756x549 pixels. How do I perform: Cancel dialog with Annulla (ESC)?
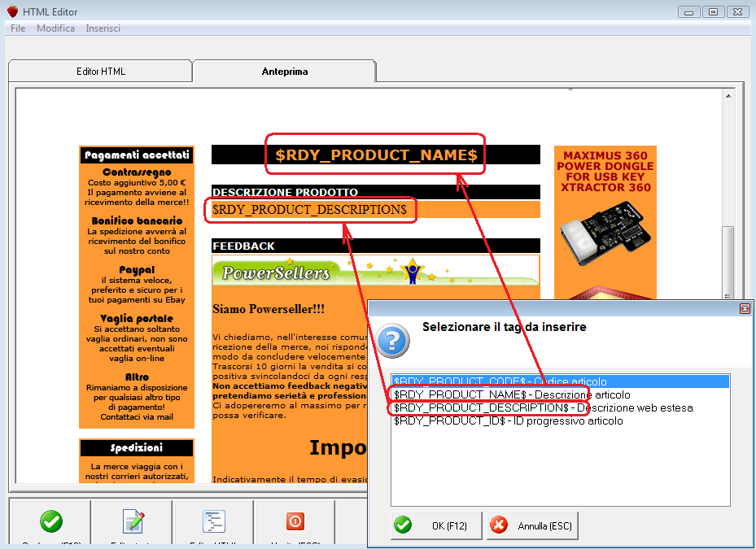pos(532,525)
